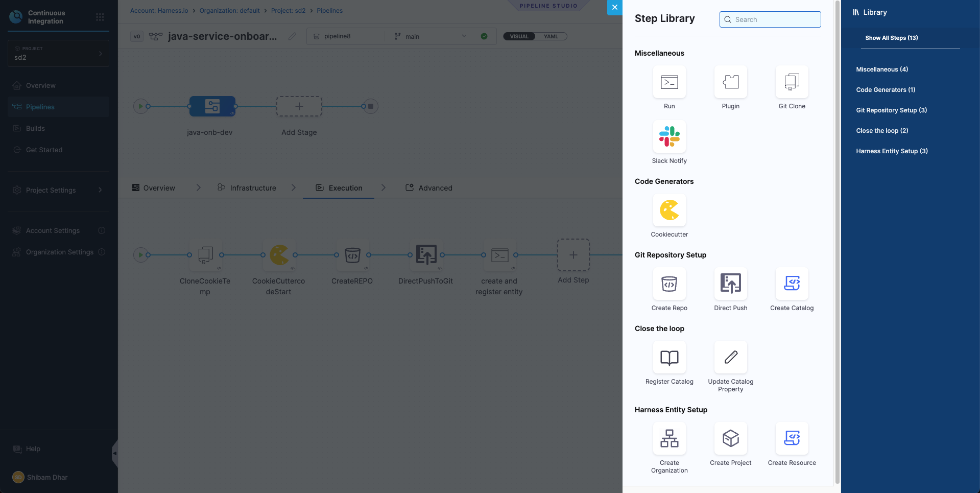Screen dimensions: 980x493
Task: Open the Infrastructure tab
Action: [x=252, y=188]
